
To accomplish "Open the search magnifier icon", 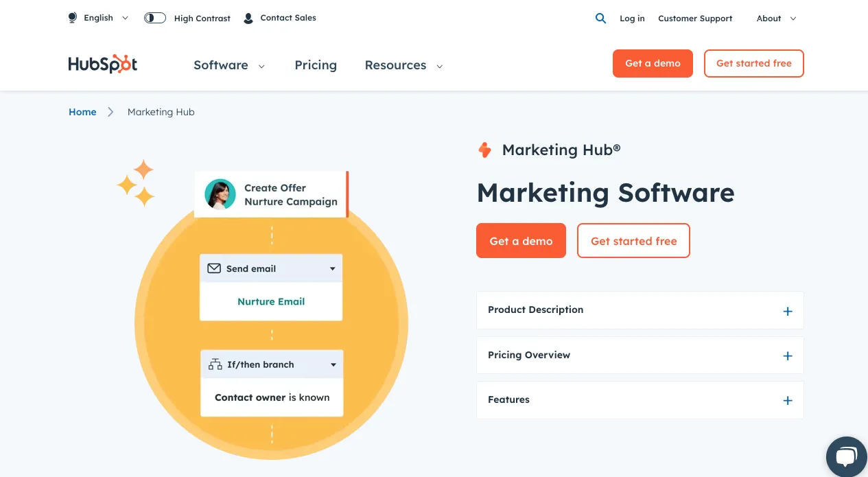I will click(x=600, y=19).
